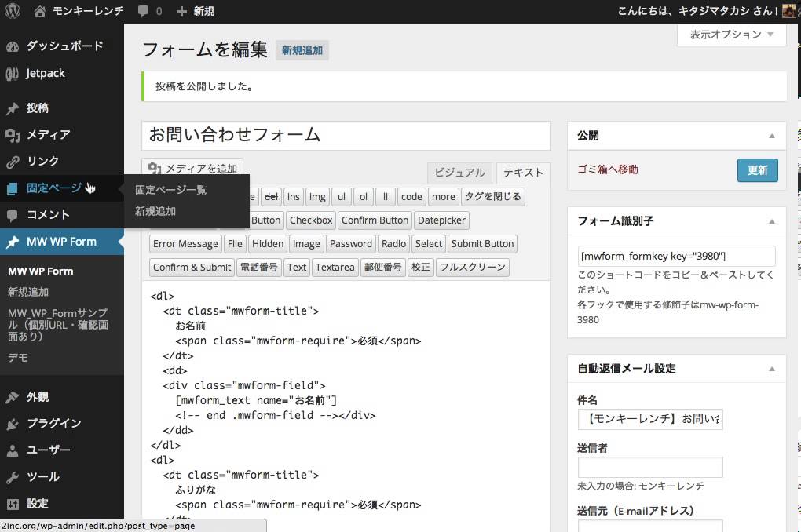Click the WordPress logo icon
The image size is (801, 532).
(13, 11)
